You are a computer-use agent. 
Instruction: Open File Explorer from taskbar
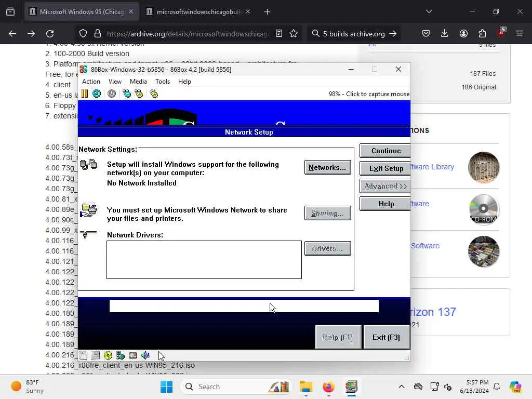point(305,387)
